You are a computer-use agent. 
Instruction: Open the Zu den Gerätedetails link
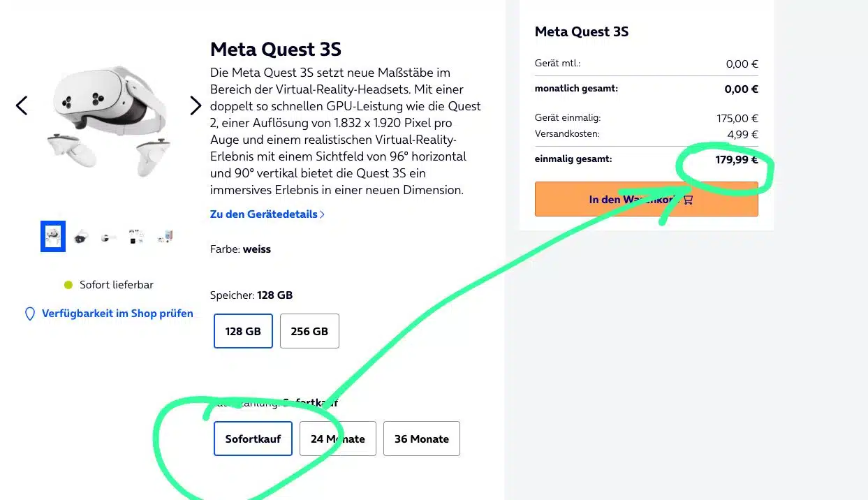coord(264,214)
